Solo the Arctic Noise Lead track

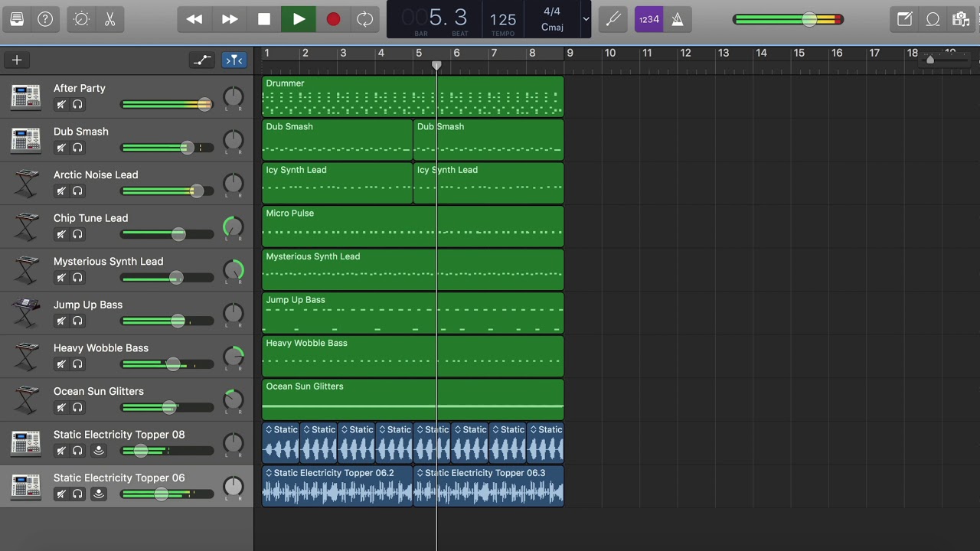(77, 191)
